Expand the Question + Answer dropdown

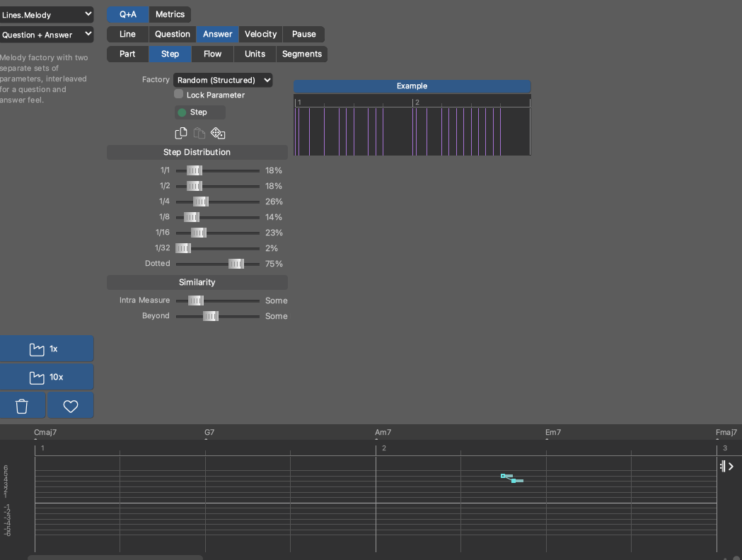pos(47,34)
